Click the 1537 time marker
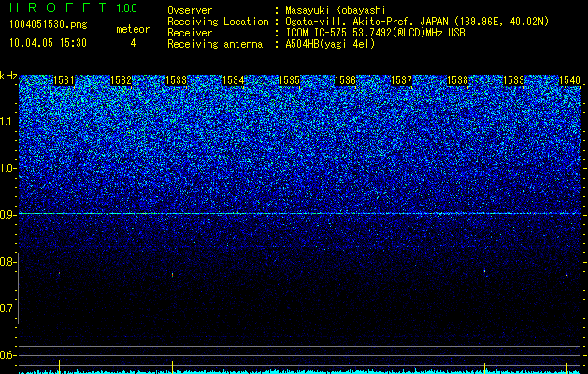Viewport: 588px width, 374px height. [401, 80]
